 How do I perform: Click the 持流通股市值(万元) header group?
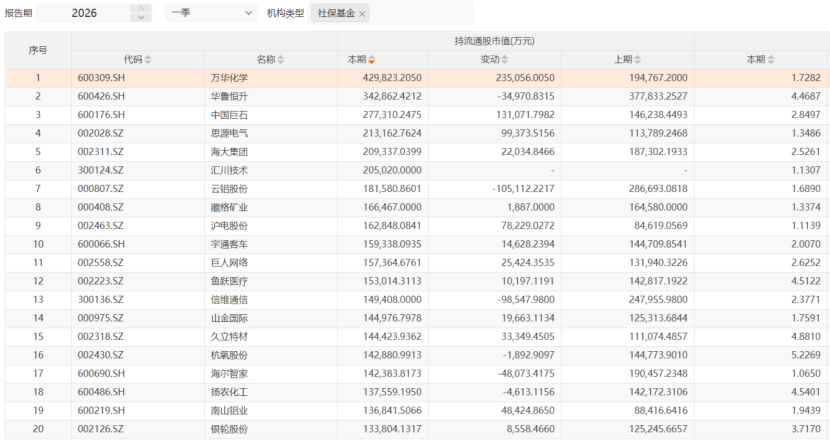coord(514,41)
